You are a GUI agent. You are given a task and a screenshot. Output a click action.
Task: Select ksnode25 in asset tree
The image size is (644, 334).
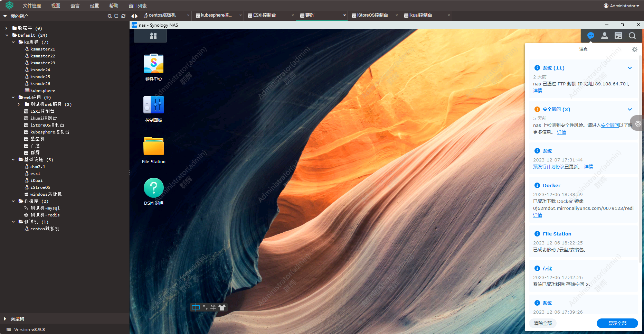pyautogui.click(x=40, y=77)
